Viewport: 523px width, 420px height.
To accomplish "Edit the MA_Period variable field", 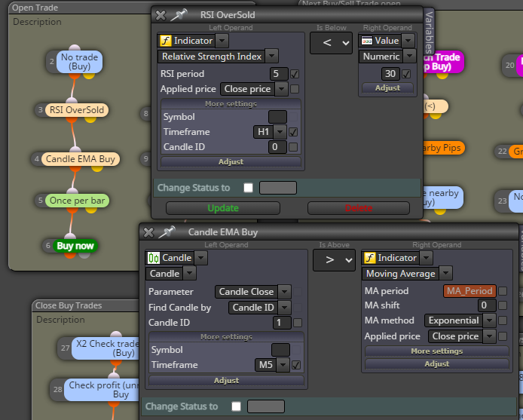I will coord(469,291).
